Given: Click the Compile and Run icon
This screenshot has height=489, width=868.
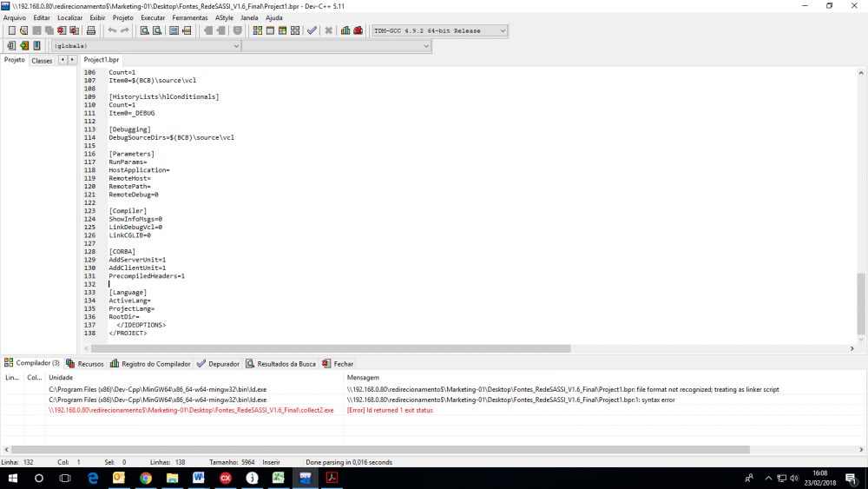Looking at the screenshot, I should (282, 30).
